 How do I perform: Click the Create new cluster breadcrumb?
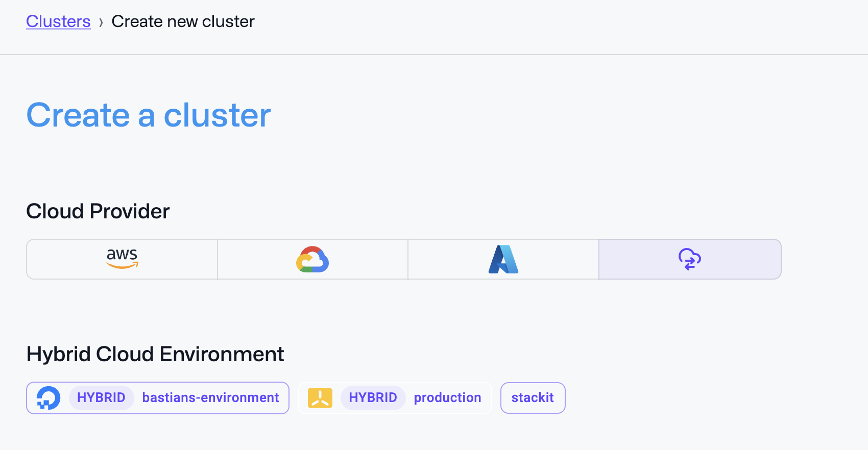(x=183, y=21)
